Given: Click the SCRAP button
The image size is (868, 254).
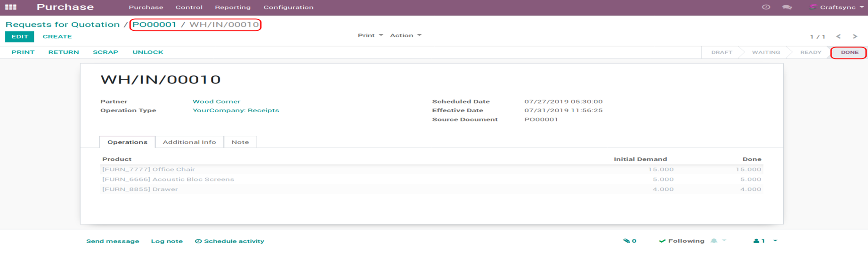Looking at the screenshot, I should (105, 52).
